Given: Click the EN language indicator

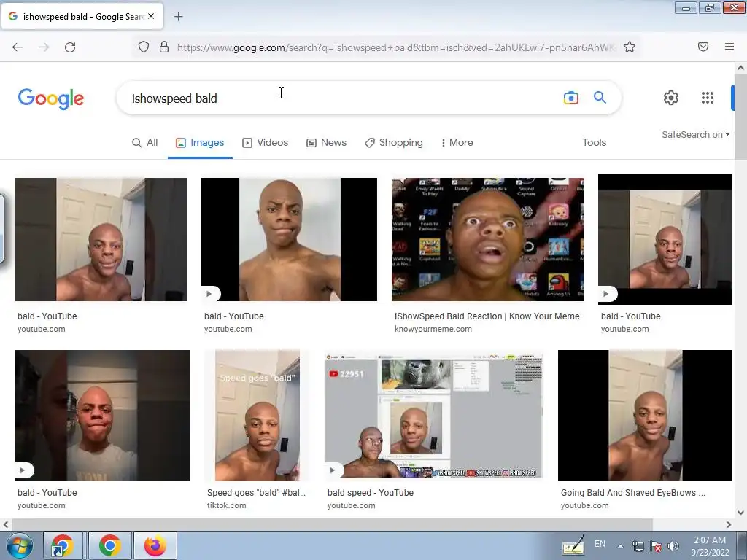Looking at the screenshot, I should pyautogui.click(x=600, y=543).
